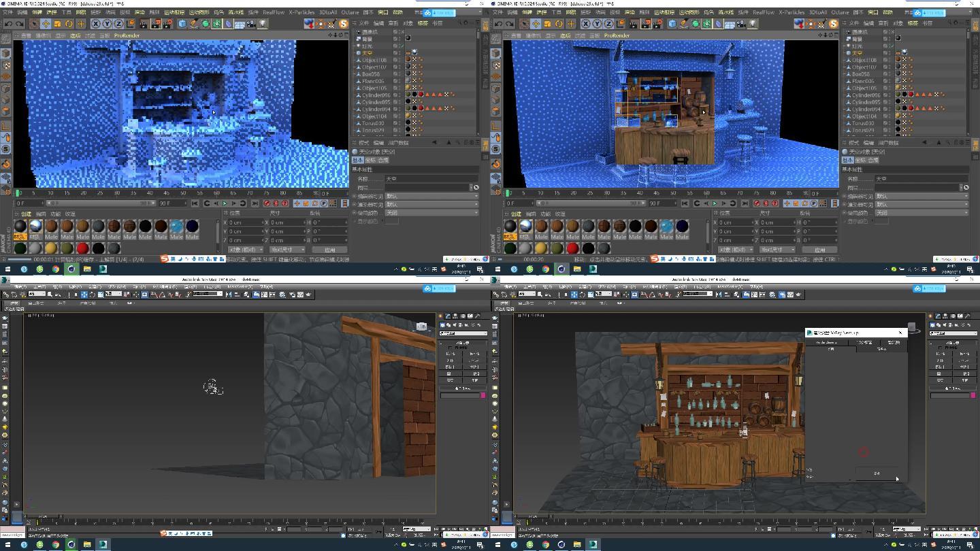This screenshot has width=980, height=551.
Task: Open 对象(相对) dropdown in left Cinema 4D window
Action: (246, 249)
